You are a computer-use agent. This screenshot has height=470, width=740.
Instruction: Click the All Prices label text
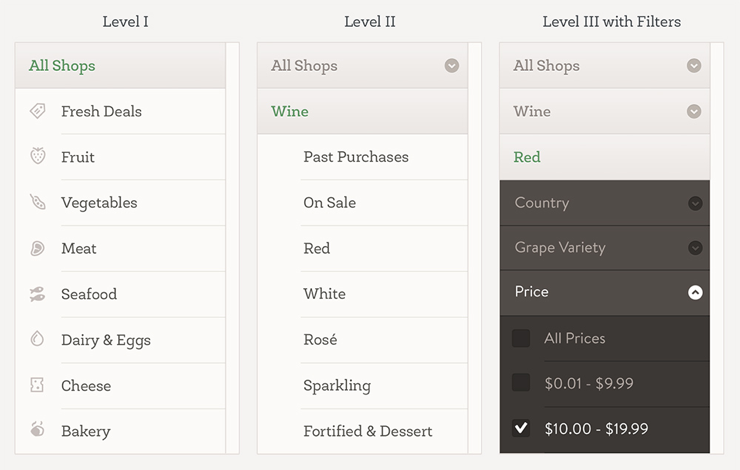point(575,338)
